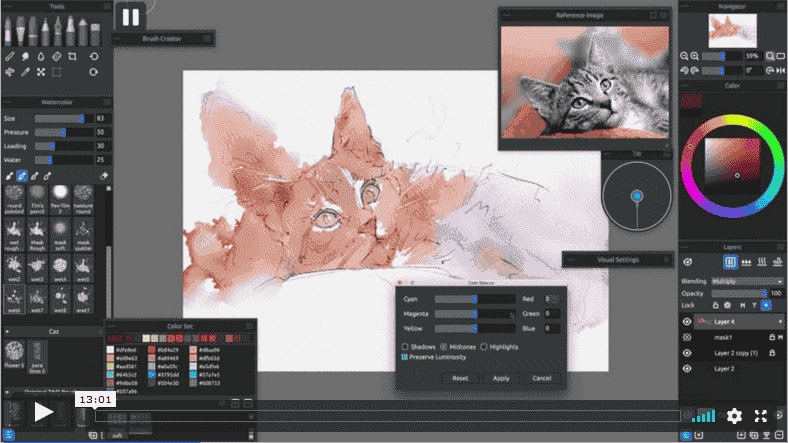
Task: Open the Blending mode Multiply dropdown
Action: pyautogui.click(x=747, y=281)
